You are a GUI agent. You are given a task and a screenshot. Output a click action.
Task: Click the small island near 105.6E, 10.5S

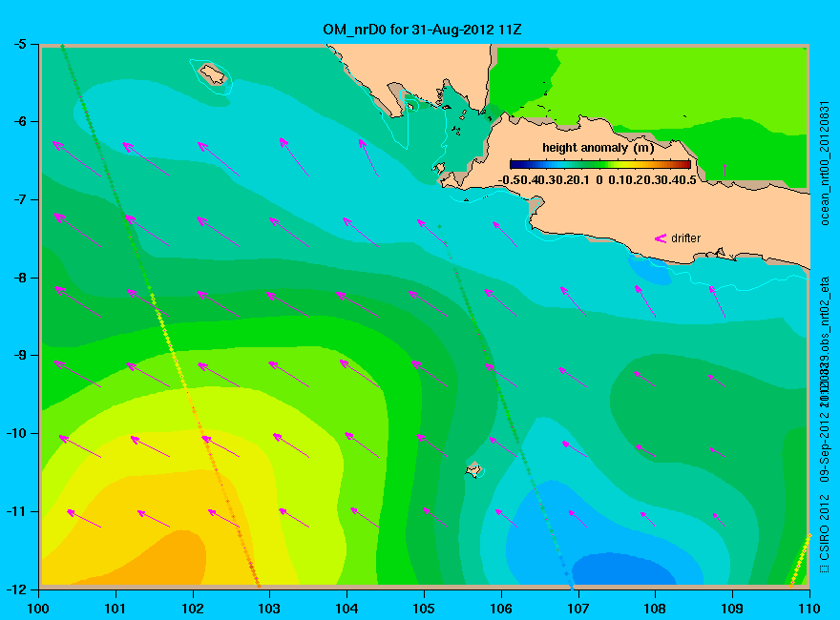[x=473, y=470]
